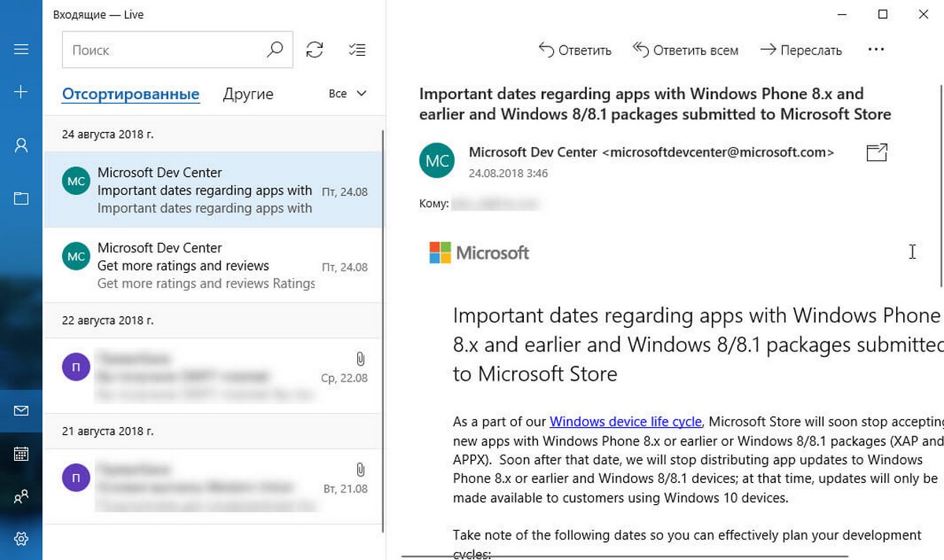The image size is (944, 560).
Task: Click the Кому recipient label
Action: point(434,204)
